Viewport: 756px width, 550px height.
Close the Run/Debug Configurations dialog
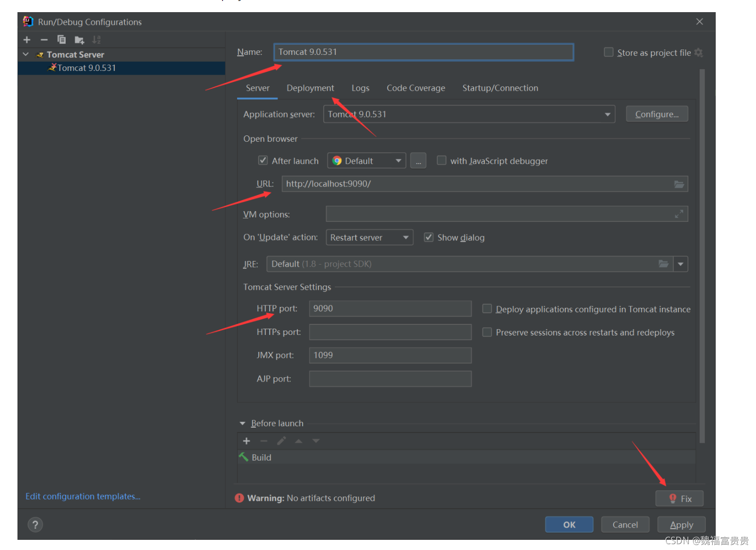tap(700, 22)
